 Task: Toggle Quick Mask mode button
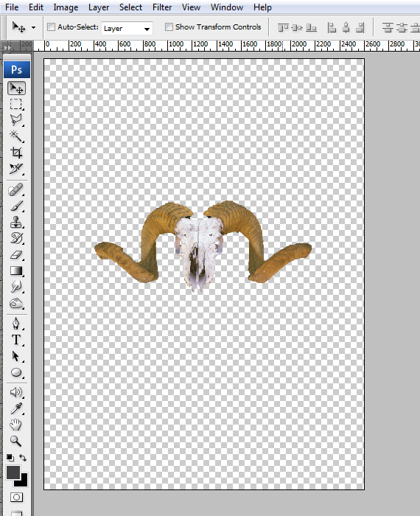click(x=16, y=497)
